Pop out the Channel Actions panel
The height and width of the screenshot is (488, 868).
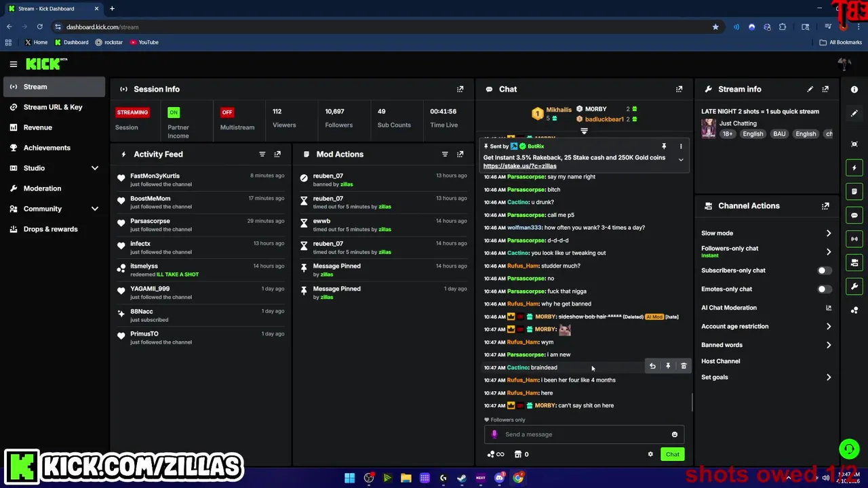point(825,206)
